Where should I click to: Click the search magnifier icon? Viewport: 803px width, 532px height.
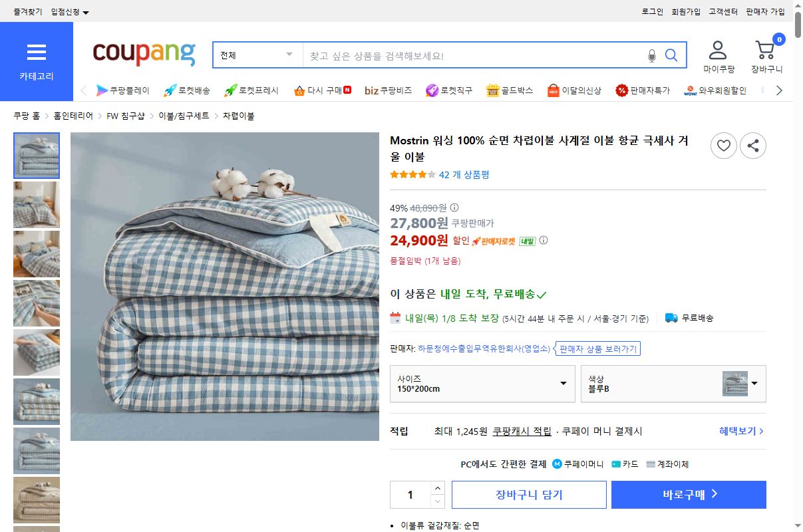[x=671, y=55]
